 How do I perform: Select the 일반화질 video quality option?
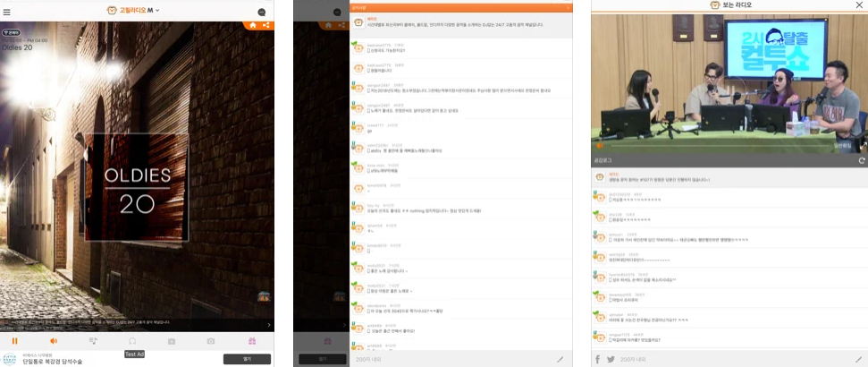[841, 146]
